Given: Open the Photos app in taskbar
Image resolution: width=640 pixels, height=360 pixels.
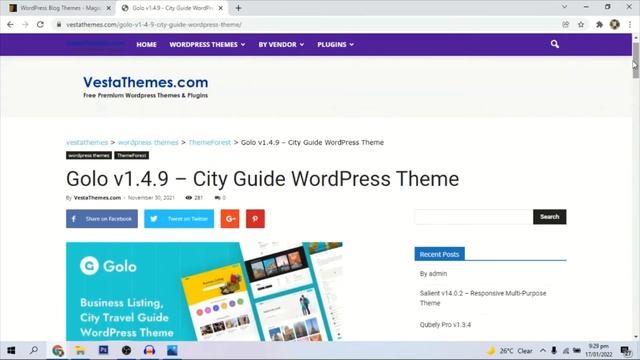Looking at the screenshot, I should 172,351.
